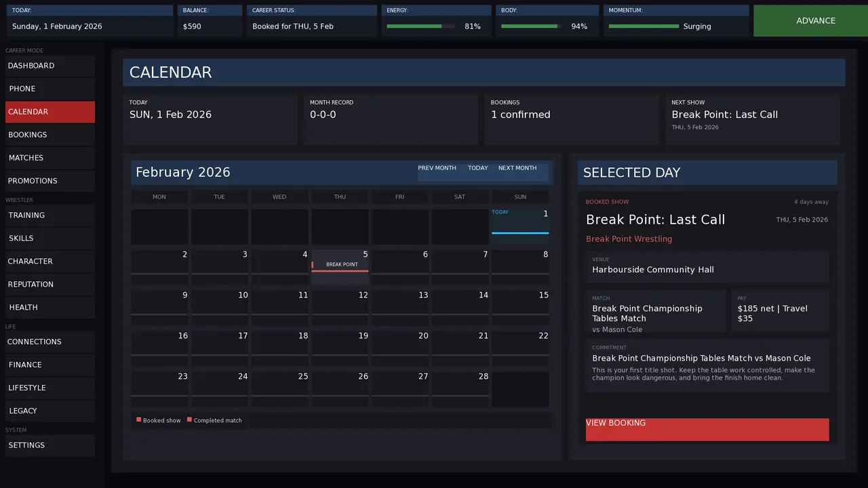Select Promotions in the sidebar
The height and width of the screenshot is (488, 868).
click(x=50, y=181)
